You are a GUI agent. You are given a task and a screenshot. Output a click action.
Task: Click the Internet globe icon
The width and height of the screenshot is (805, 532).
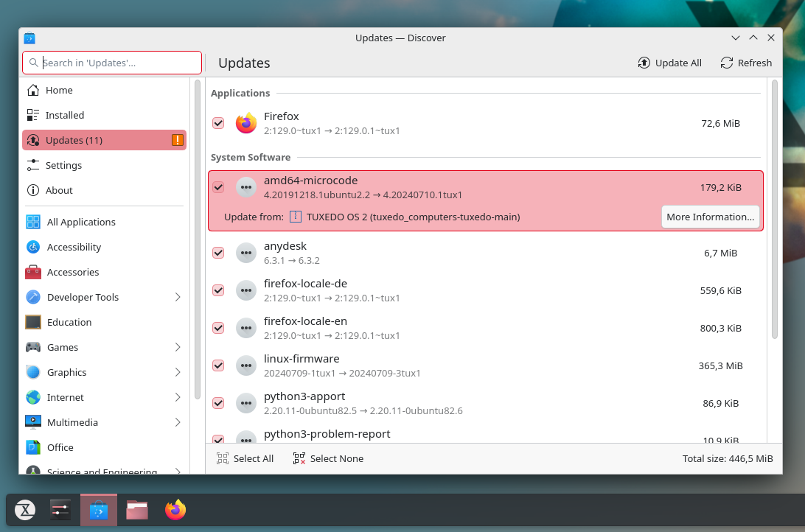tap(33, 398)
